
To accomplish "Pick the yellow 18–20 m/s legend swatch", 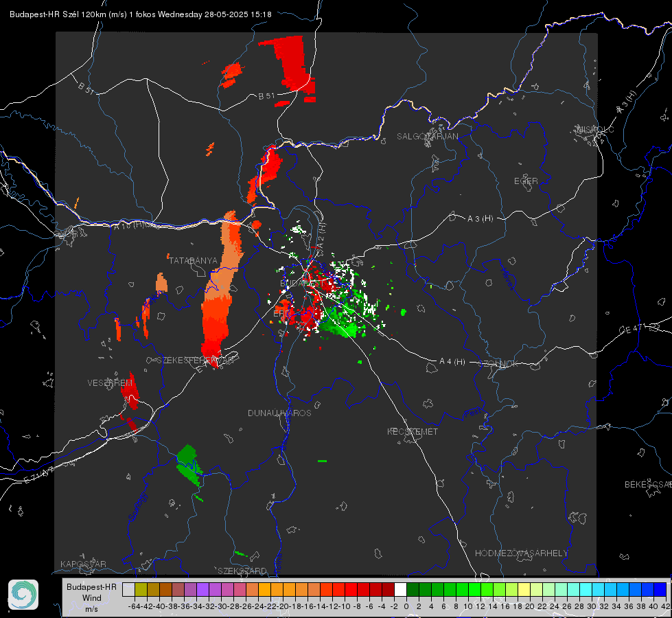I will pos(524,589).
